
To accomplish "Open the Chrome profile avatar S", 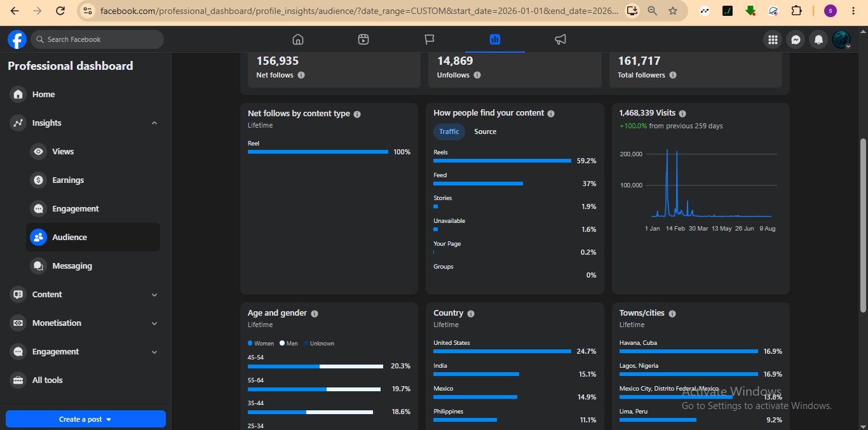I will (x=831, y=11).
